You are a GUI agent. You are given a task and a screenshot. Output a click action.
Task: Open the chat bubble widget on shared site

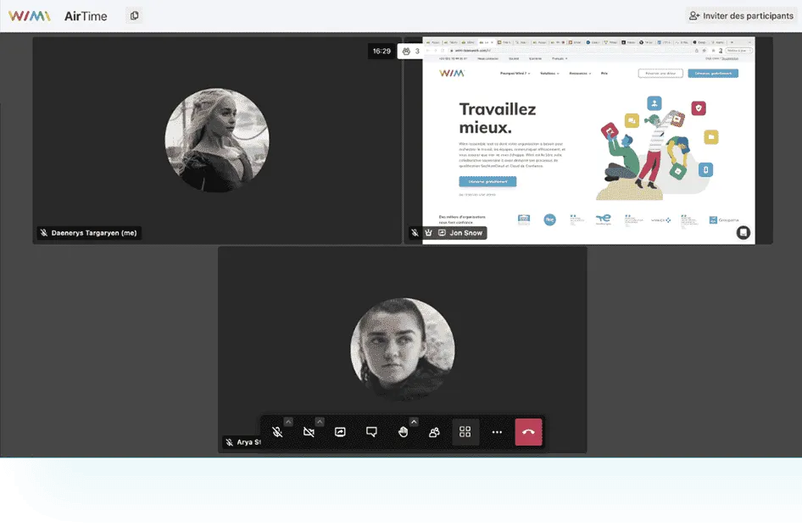744,232
